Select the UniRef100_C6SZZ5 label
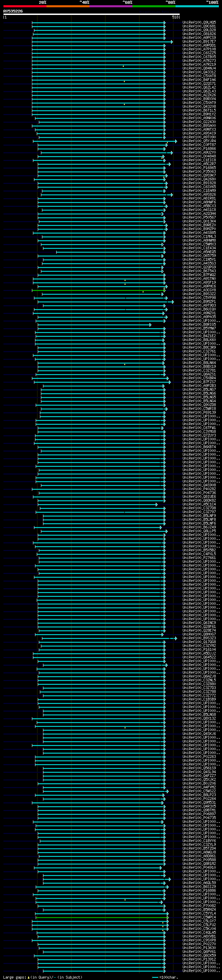The image size is (222, 980). pyautogui.click(x=199, y=53)
